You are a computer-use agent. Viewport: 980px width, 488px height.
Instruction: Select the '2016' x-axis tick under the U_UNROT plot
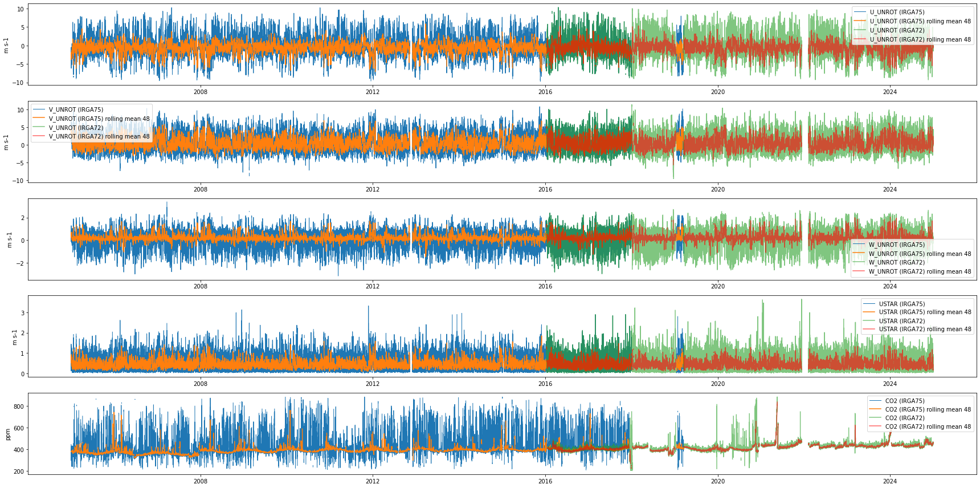pyautogui.click(x=545, y=92)
